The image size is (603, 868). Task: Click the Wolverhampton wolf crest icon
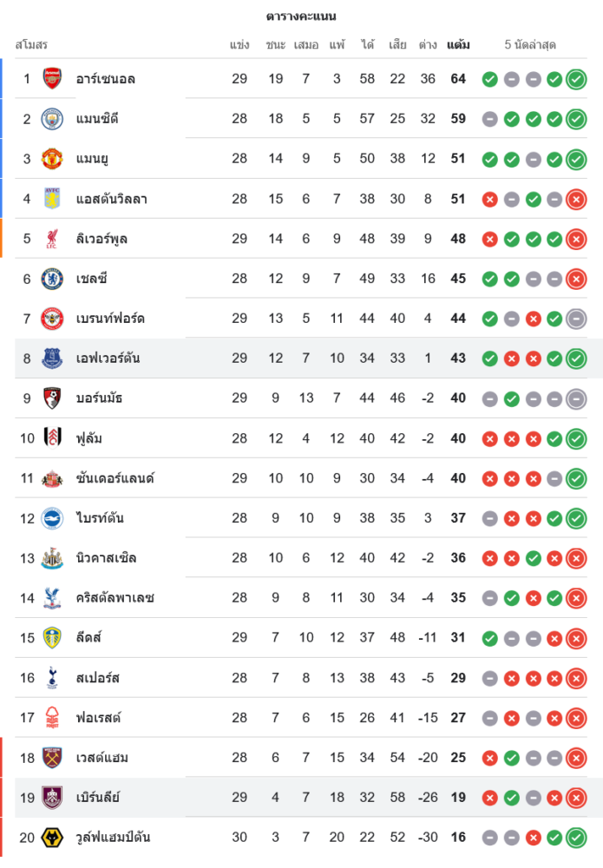pyautogui.click(x=52, y=838)
